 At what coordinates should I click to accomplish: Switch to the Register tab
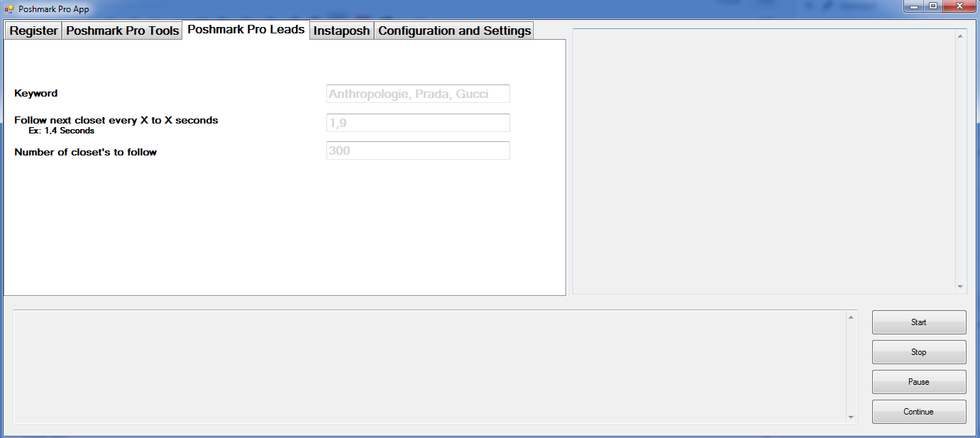33,31
